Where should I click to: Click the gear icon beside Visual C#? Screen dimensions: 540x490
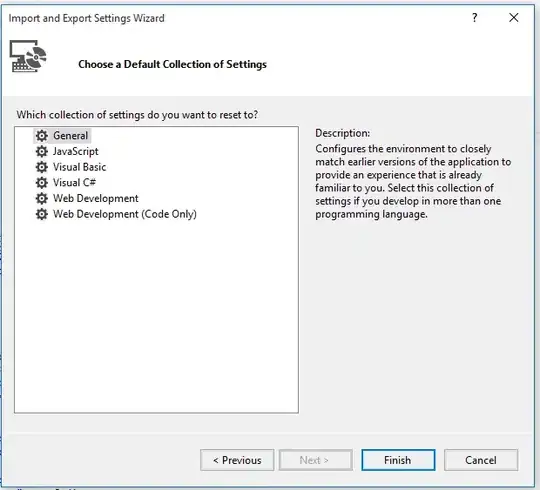click(42, 183)
